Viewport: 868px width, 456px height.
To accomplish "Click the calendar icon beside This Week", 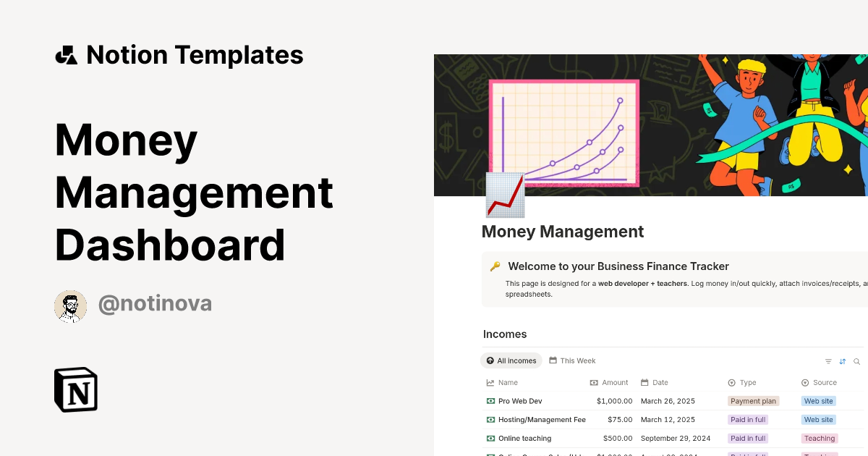I will click(553, 360).
